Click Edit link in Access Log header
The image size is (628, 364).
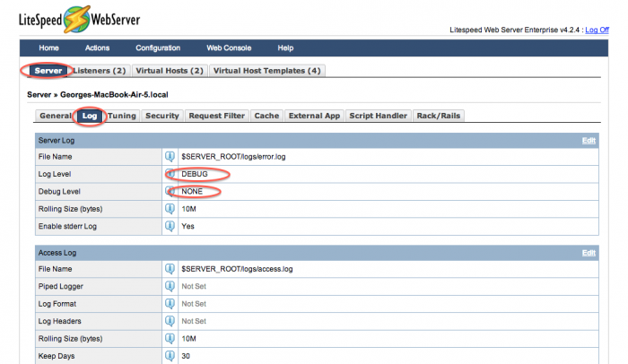(x=589, y=253)
